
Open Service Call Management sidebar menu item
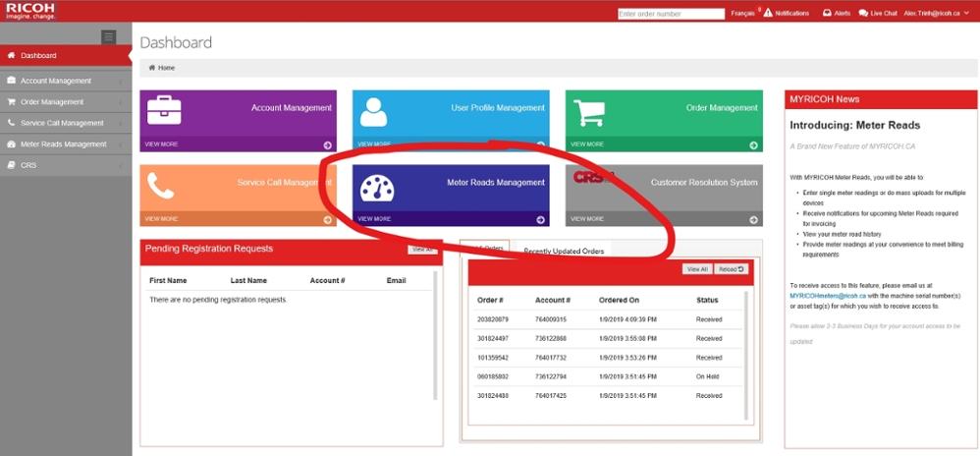pyautogui.click(x=66, y=123)
